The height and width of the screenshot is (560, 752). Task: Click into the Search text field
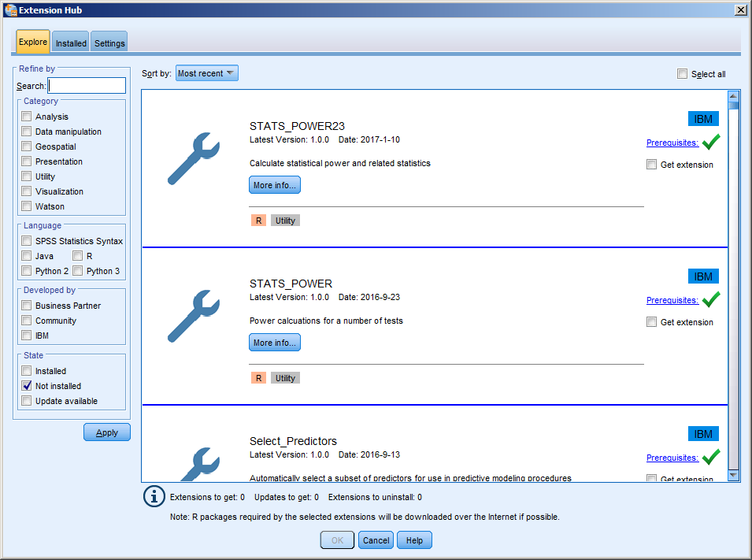87,86
